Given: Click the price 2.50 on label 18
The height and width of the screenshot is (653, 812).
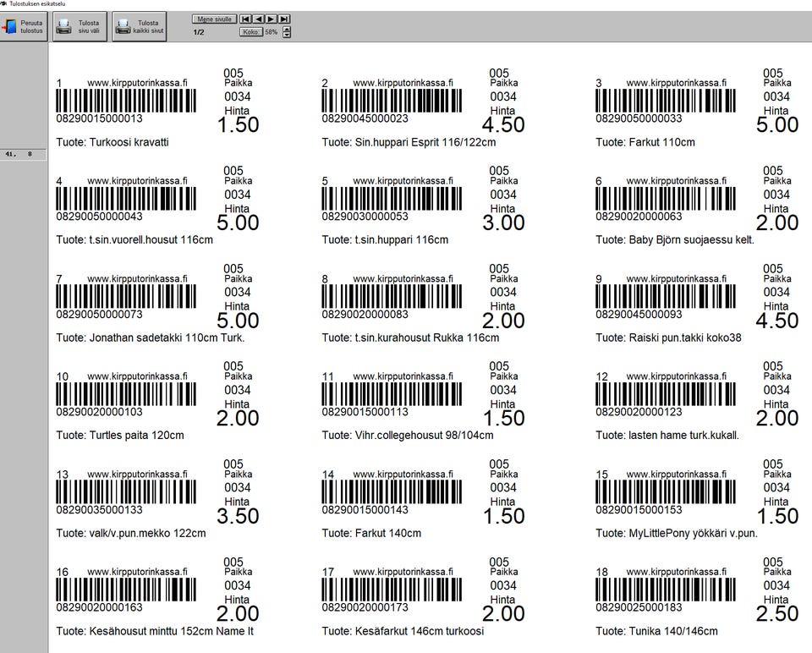Looking at the screenshot, I should pyautogui.click(x=777, y=613).
